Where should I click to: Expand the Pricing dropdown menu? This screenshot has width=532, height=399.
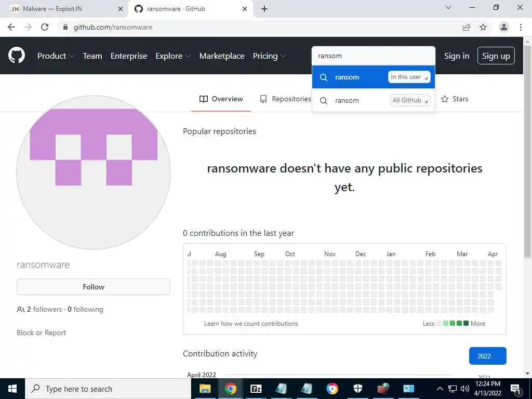(269, 56)
